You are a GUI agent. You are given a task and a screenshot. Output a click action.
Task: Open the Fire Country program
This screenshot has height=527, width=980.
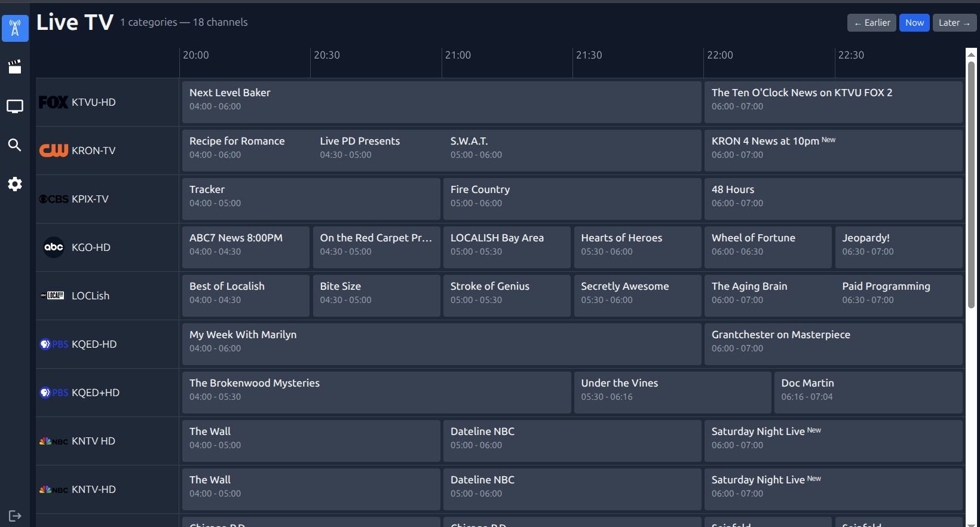tap(572, 199)
